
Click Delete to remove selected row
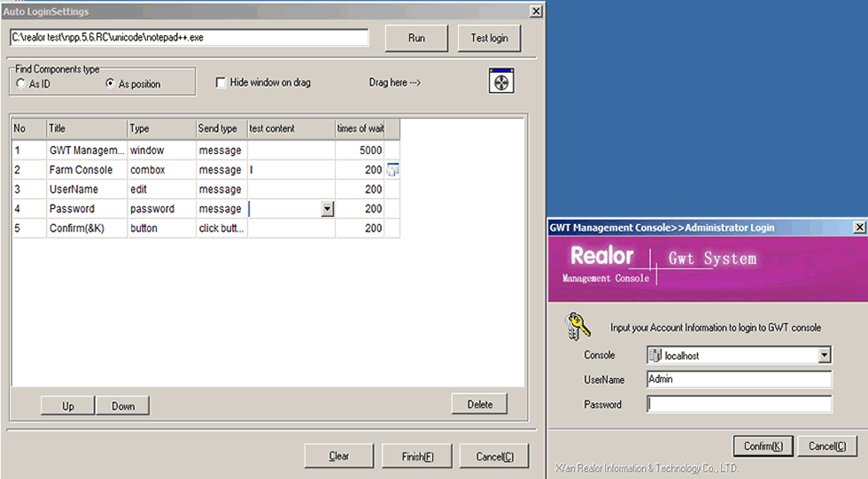pos(479,404)
